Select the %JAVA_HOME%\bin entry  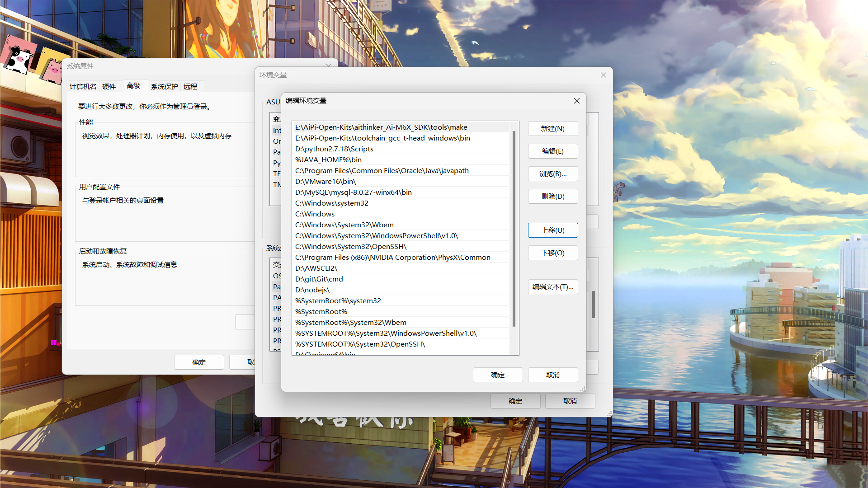click(401, 160)
